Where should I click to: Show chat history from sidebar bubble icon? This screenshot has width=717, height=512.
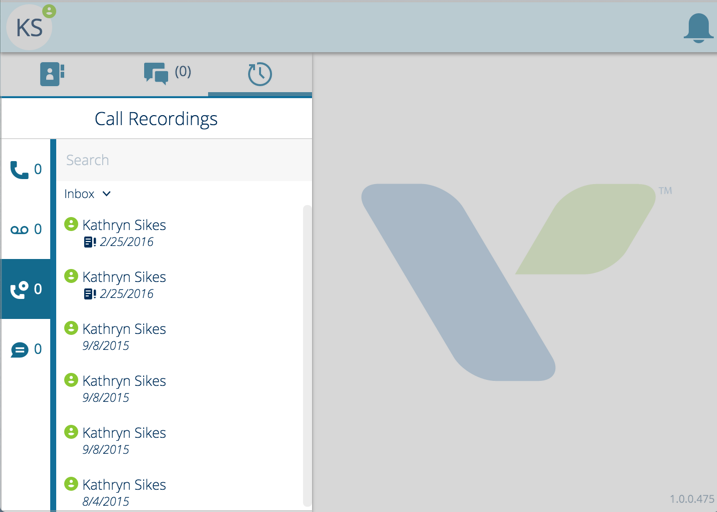tap(26, 349)
